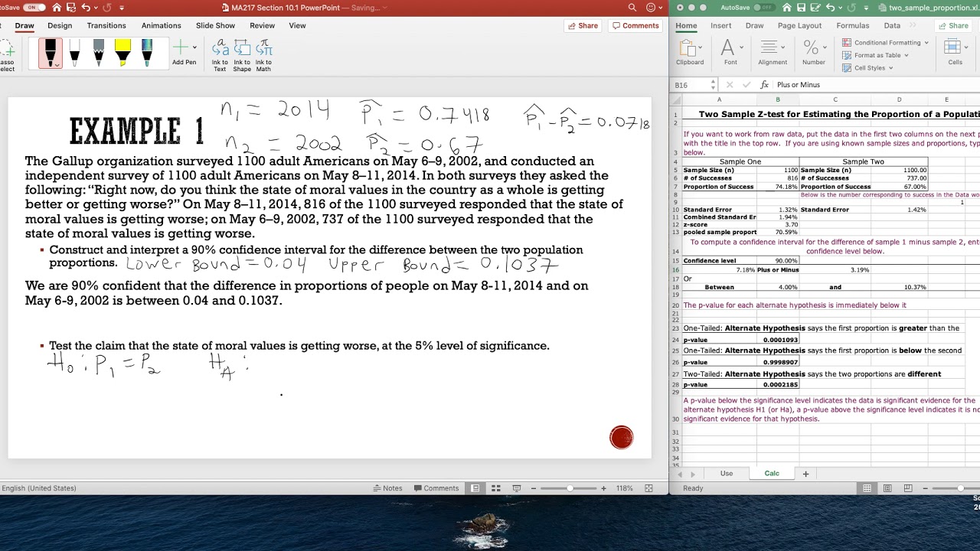Click the Add Pen plus icon
980x551 pixels.
[x=180, y=47]
